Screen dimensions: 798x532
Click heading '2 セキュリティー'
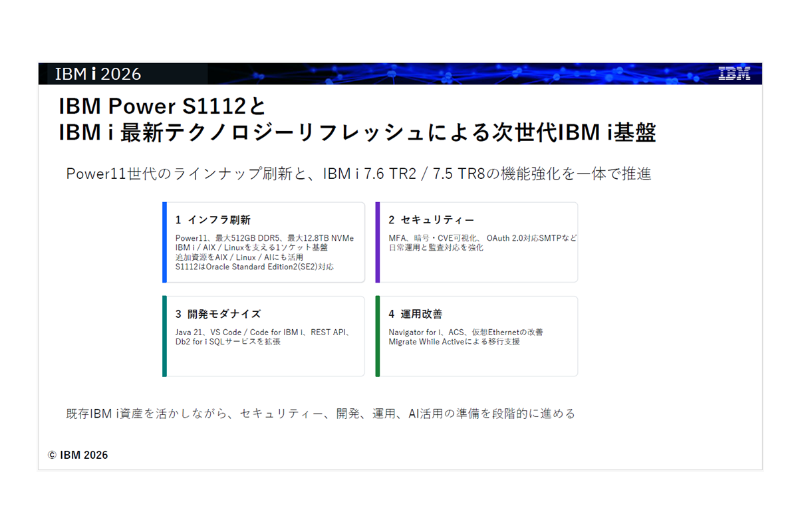[432, 220]
